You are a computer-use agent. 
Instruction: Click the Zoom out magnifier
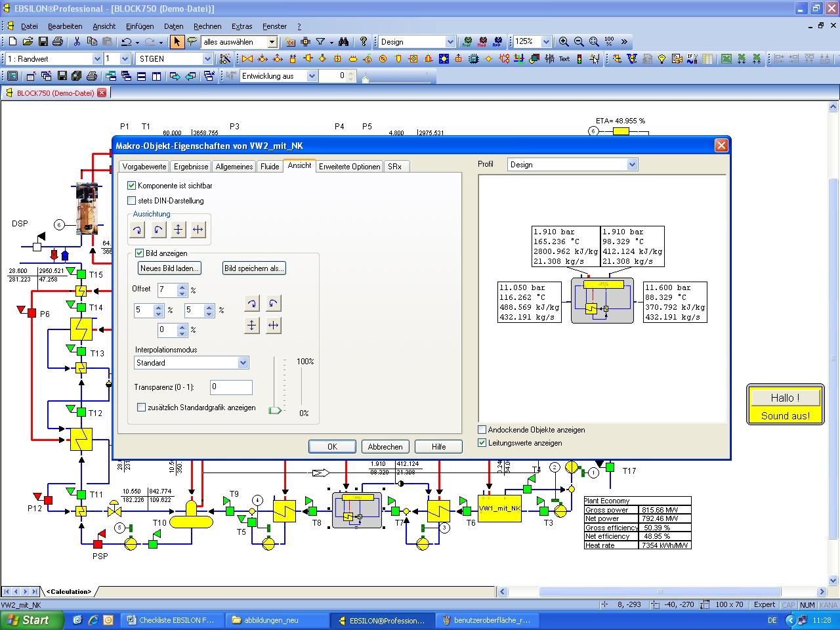[x=579, y=41]
